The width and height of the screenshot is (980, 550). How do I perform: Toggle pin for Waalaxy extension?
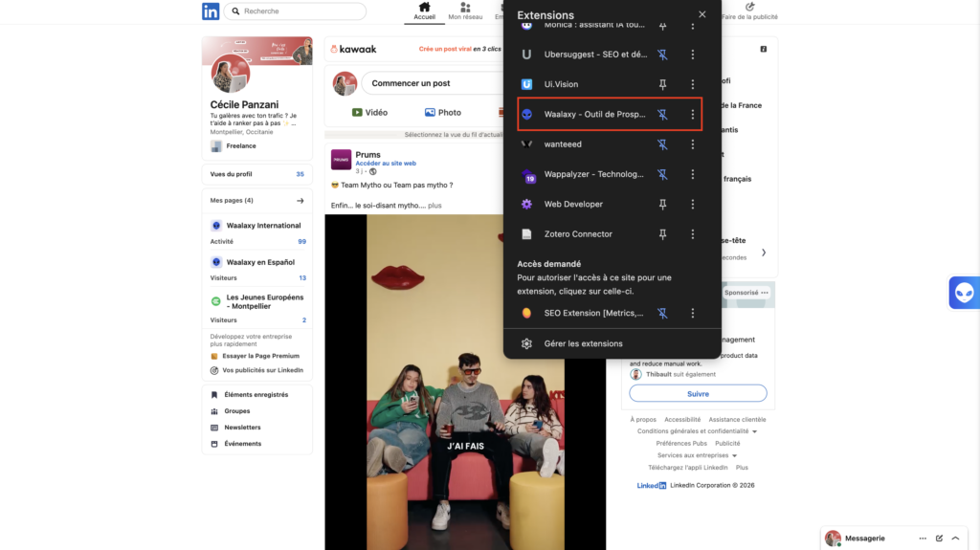[x=662, y=115]
